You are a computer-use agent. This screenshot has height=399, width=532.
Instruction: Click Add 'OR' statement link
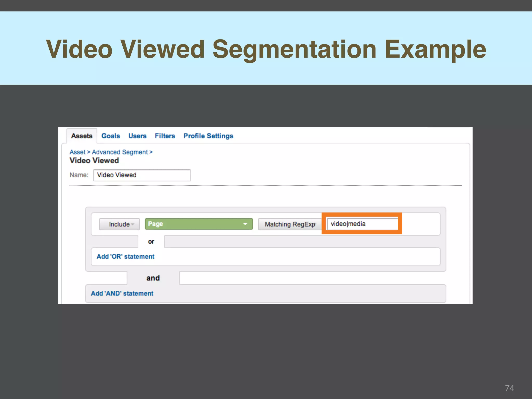point(125,257)
